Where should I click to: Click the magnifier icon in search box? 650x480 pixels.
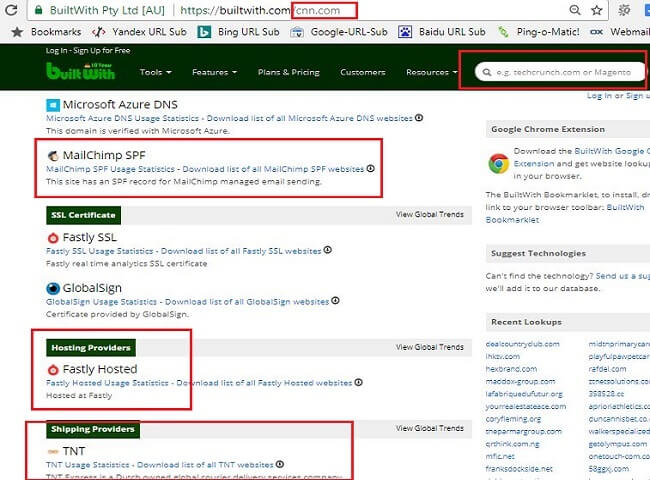(x=487, y=72)
